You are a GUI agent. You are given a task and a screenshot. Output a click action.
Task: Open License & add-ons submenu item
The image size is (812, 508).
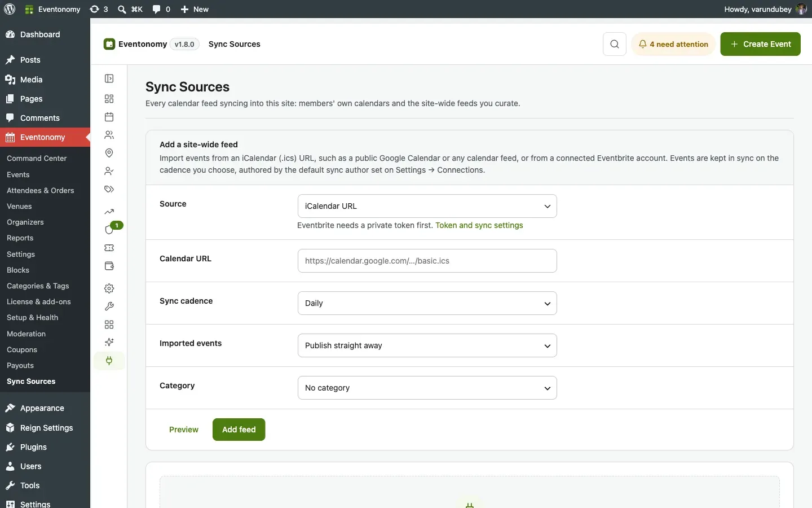tap(39, 302)
